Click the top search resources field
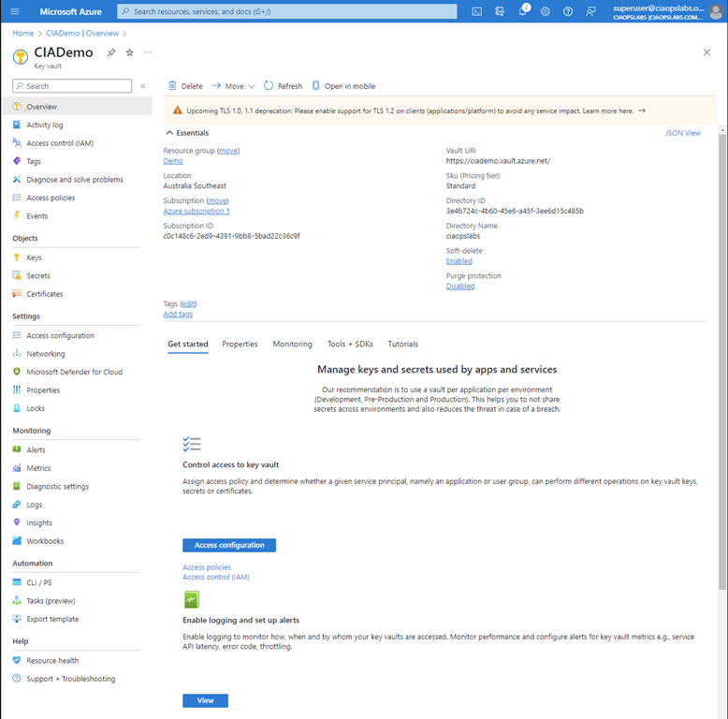Screen dimensions: 728x719 tap(287, 11)
